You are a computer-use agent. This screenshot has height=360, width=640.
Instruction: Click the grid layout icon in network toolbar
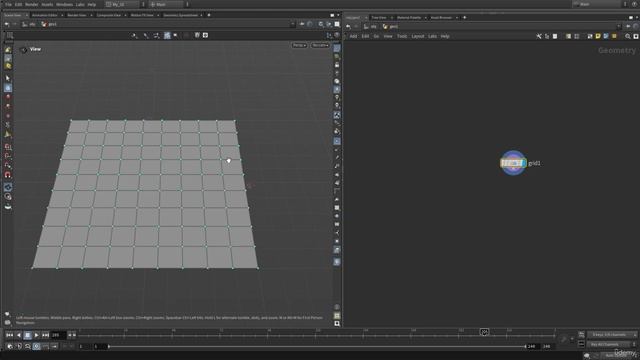click(577, 36)
